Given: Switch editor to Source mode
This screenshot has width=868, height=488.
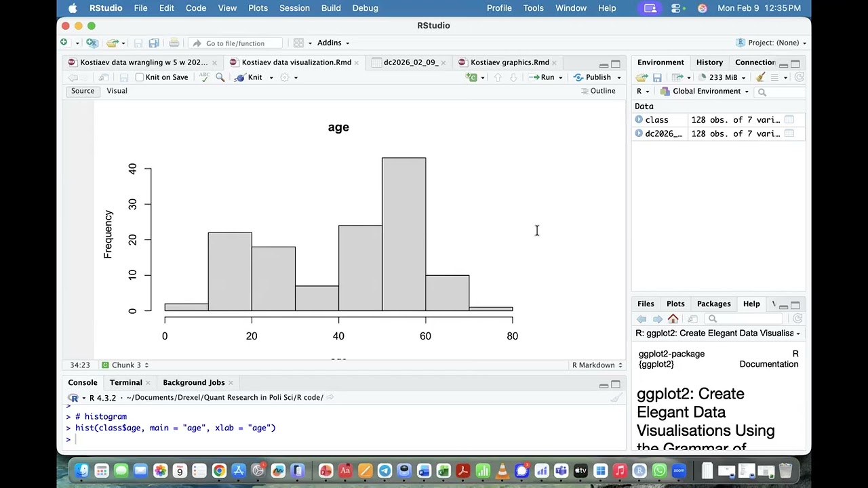Looking at the screenshot, I should tap(83, 91).
